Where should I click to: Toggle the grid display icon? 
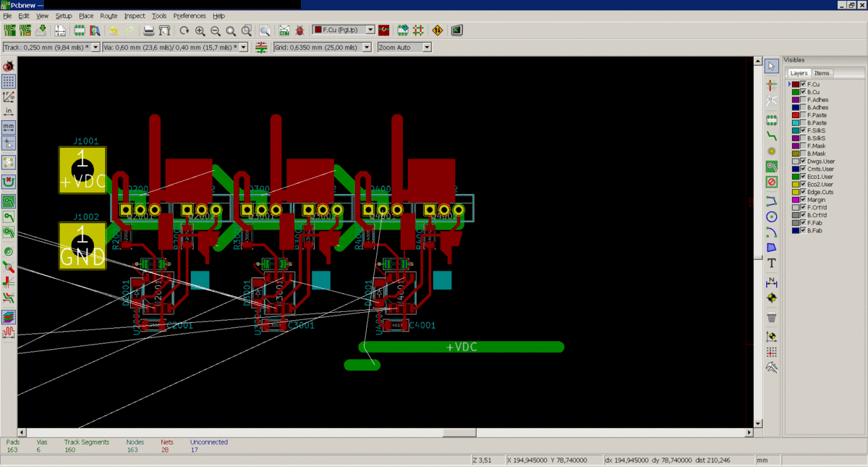pyautogui.click(x=9, y=81)
